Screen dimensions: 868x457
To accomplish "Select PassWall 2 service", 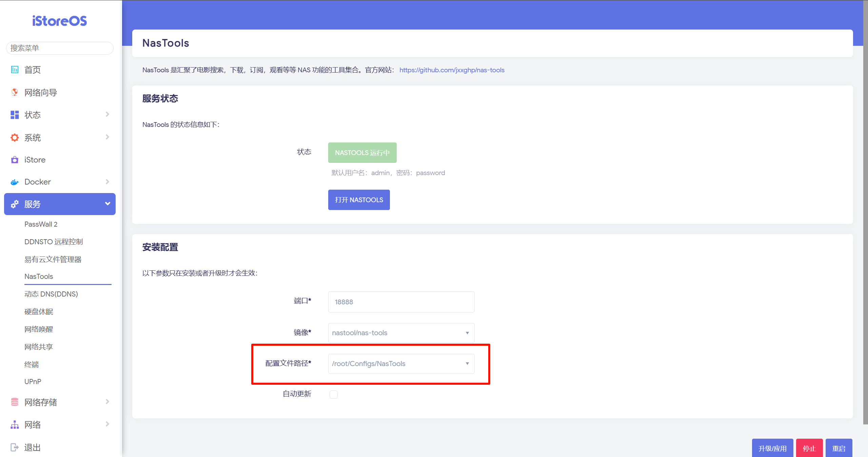I will pos(41,224).
